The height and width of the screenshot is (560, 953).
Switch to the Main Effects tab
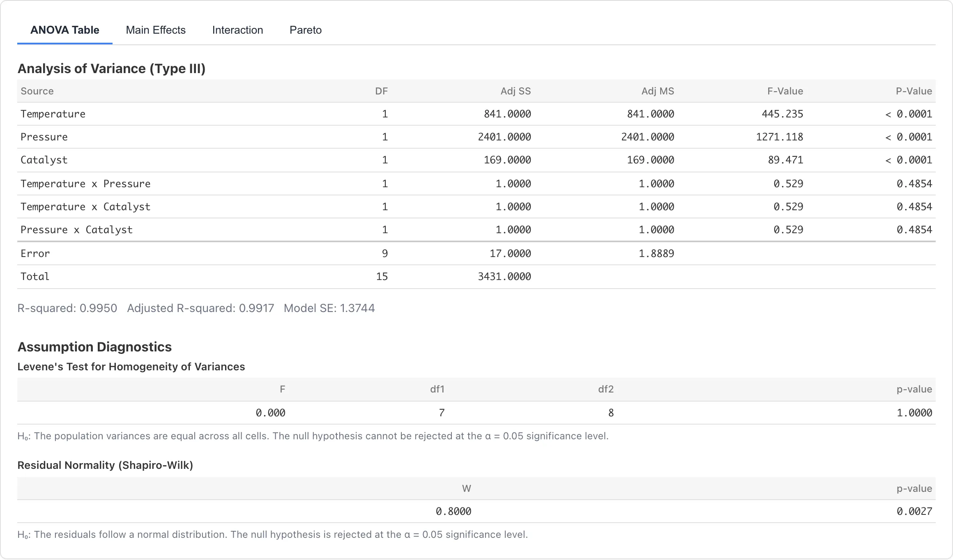point(156,30)
